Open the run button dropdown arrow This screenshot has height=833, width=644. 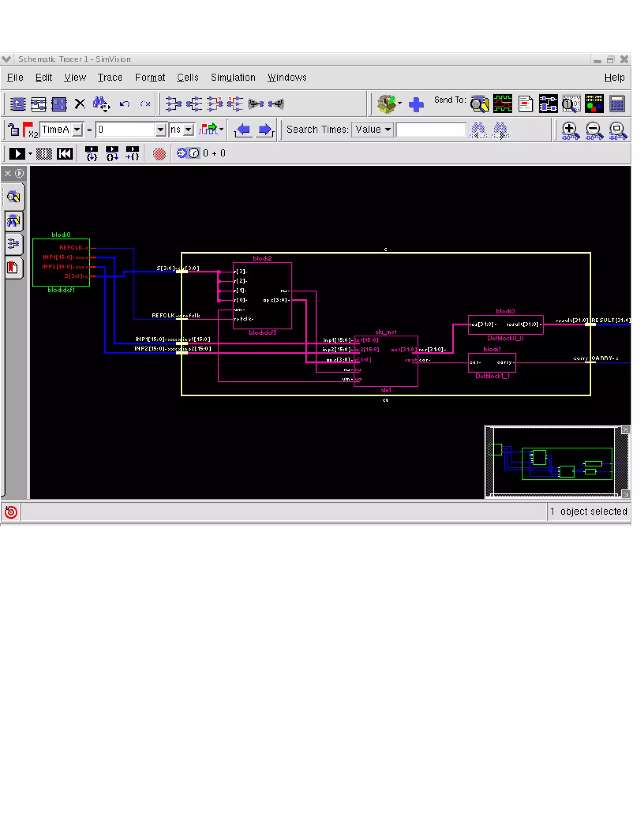(x=30, y=154)
